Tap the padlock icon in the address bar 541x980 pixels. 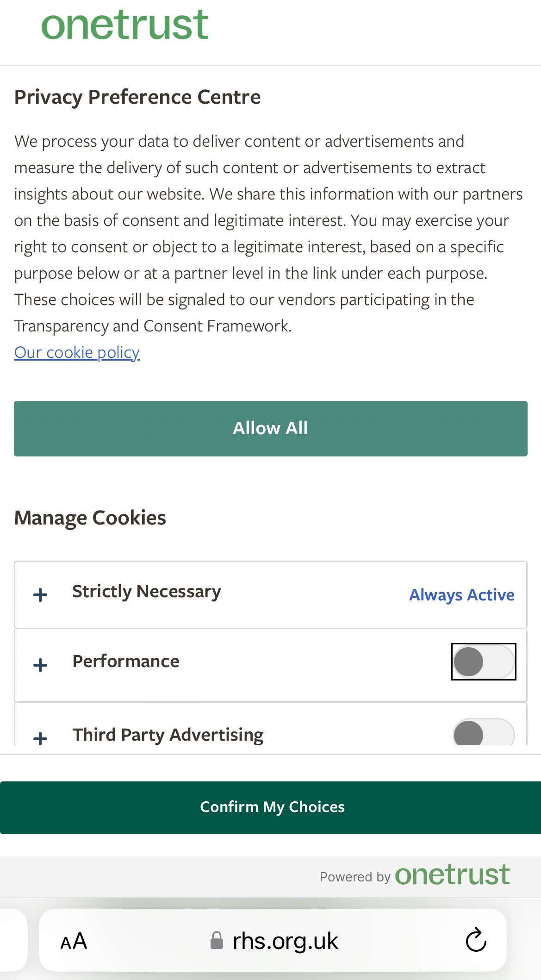tap(216, 941)
